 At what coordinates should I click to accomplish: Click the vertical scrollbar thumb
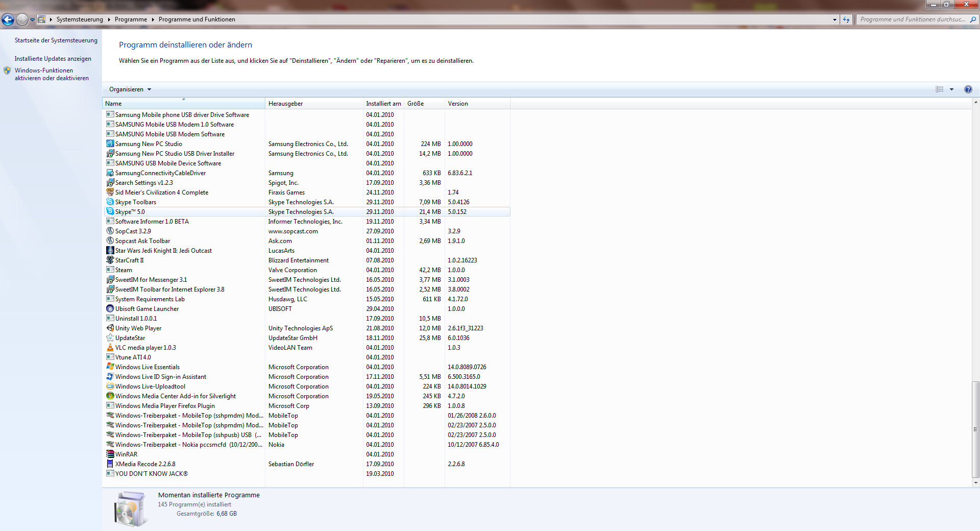pos(975,429)
